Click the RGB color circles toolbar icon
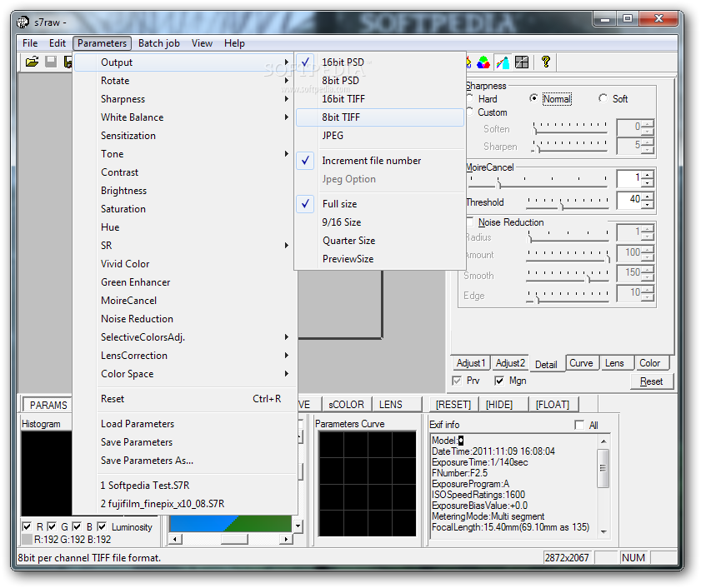 (x=483, y=62)
